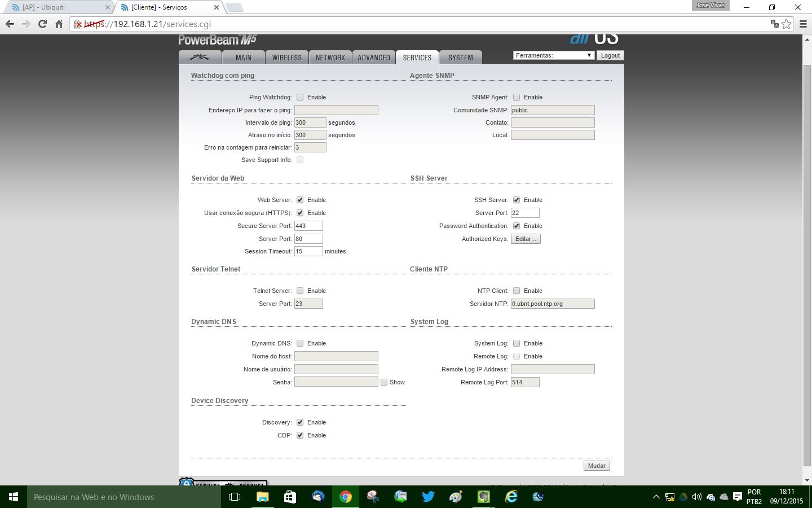Image resolution: width=812 pixels, height=508 pixels.
Task: Click the translate page icon in address bar
Action: [x=775, y=24]
